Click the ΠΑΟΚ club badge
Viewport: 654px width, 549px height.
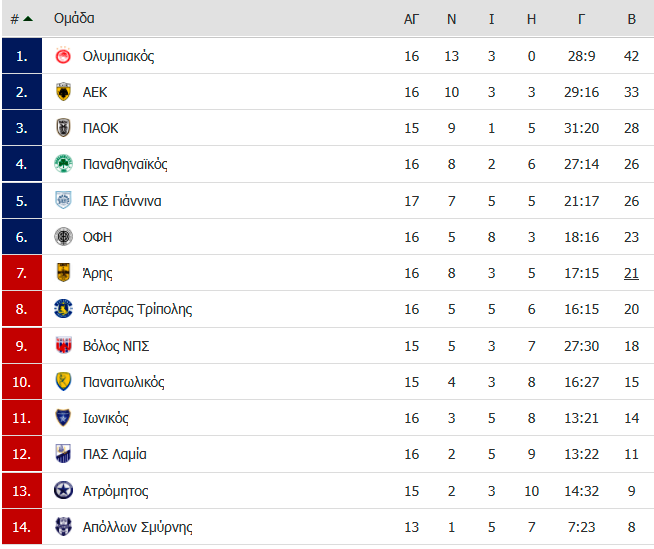pos(63,128)
